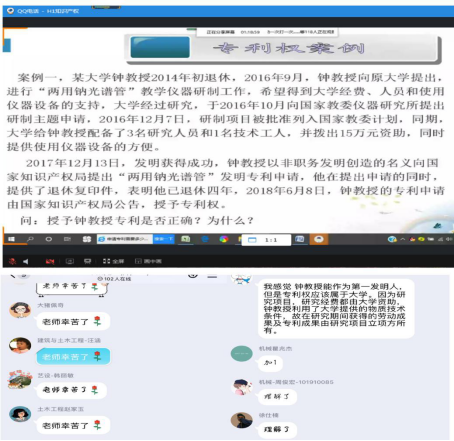Switch to 全屏 fullscreen mode

click(113, 261)
